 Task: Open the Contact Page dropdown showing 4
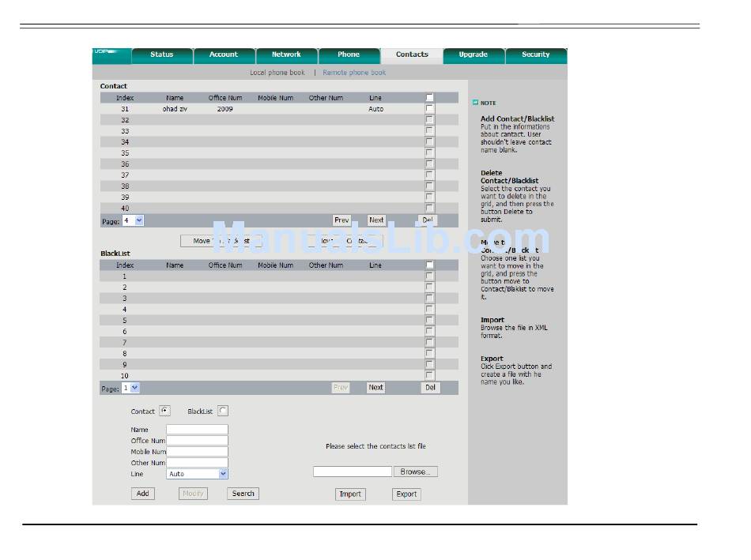click(x=133, y=220)
